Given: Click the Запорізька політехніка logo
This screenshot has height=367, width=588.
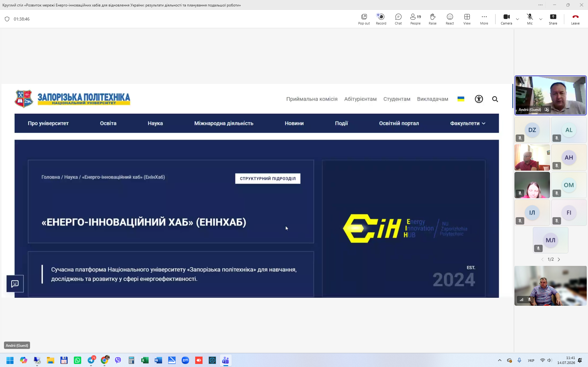Looking at the screenshot, I should pos(72,99).
